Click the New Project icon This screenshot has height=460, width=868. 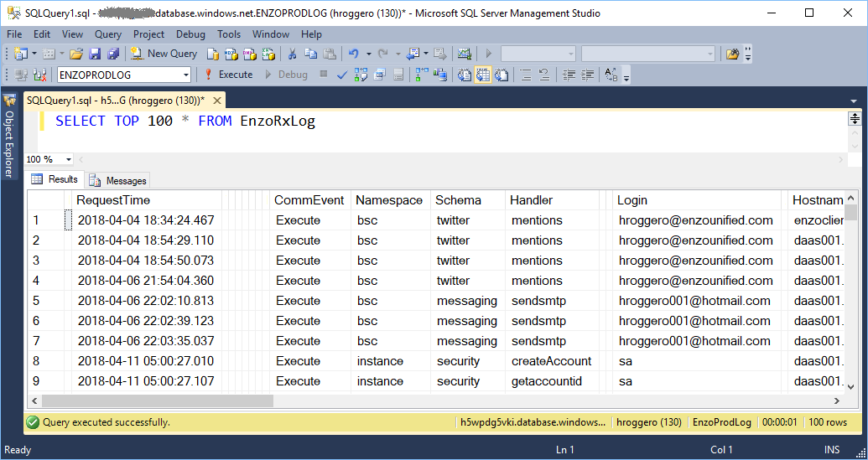[x=21, y=54]
